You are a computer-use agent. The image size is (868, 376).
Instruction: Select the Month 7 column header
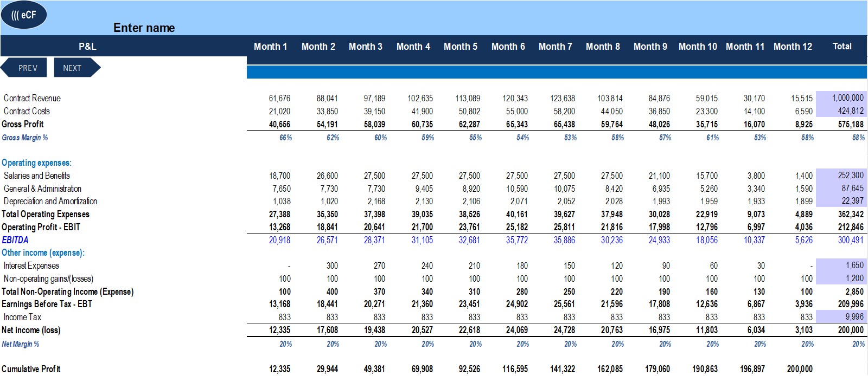(x=555, y=47)
